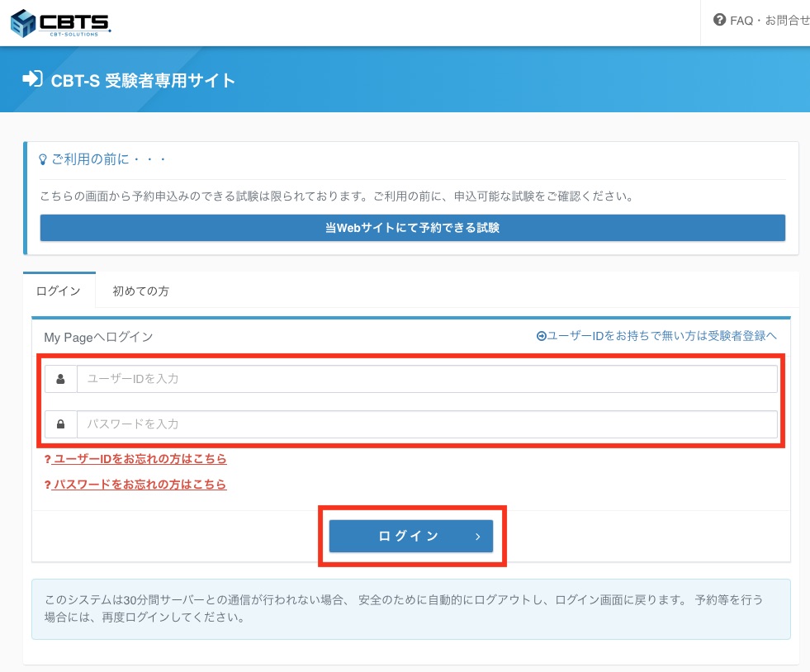Click the CBTS logo in the header

[60, 22]
